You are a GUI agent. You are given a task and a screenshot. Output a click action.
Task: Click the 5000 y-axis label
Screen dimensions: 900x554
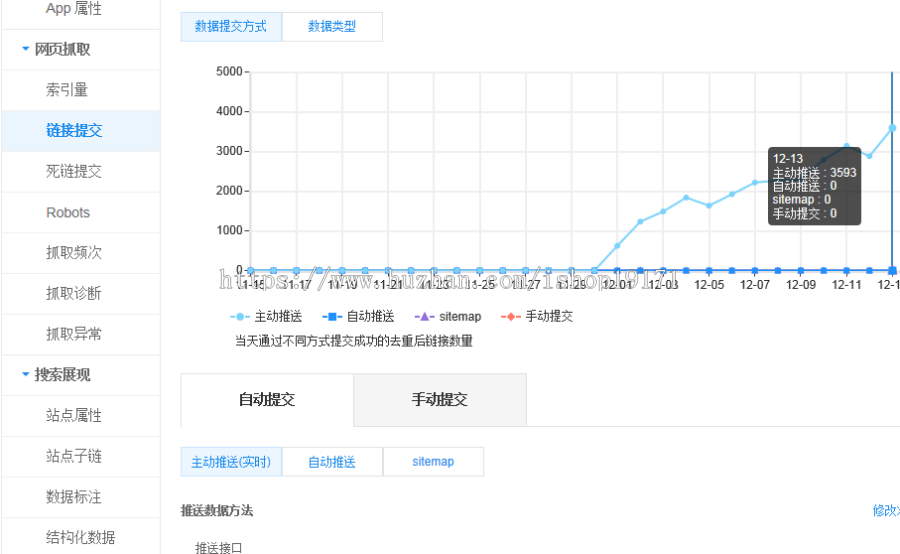click(x=229, y=71)
